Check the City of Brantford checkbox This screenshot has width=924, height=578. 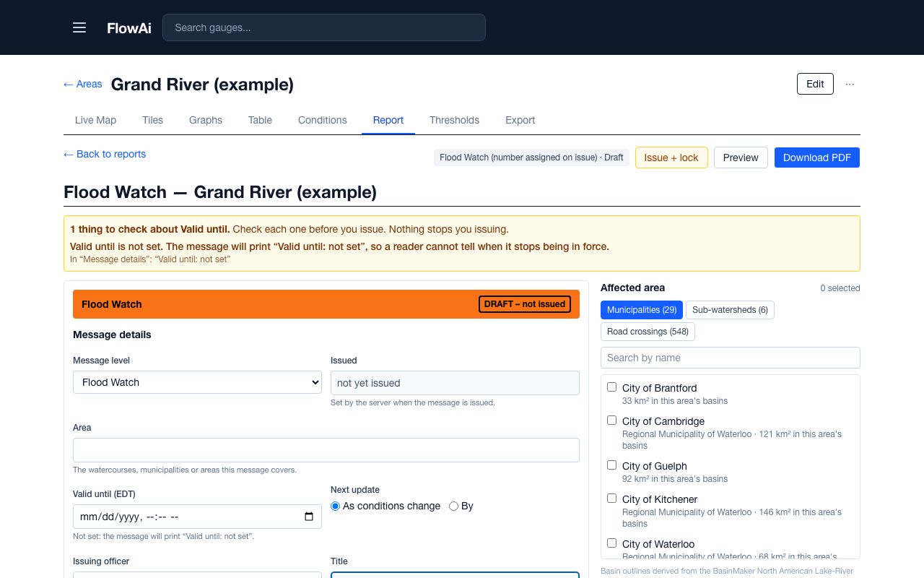(x=612, y=387)
